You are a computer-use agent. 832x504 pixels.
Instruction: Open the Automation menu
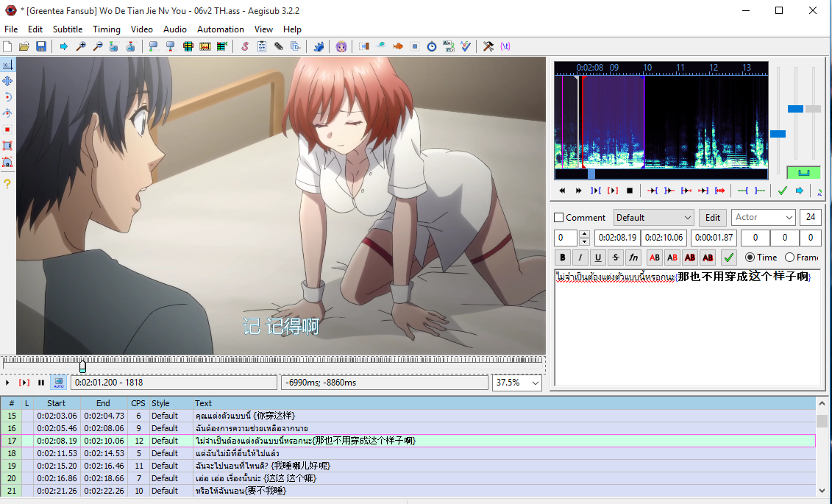[x=220, y=29]
